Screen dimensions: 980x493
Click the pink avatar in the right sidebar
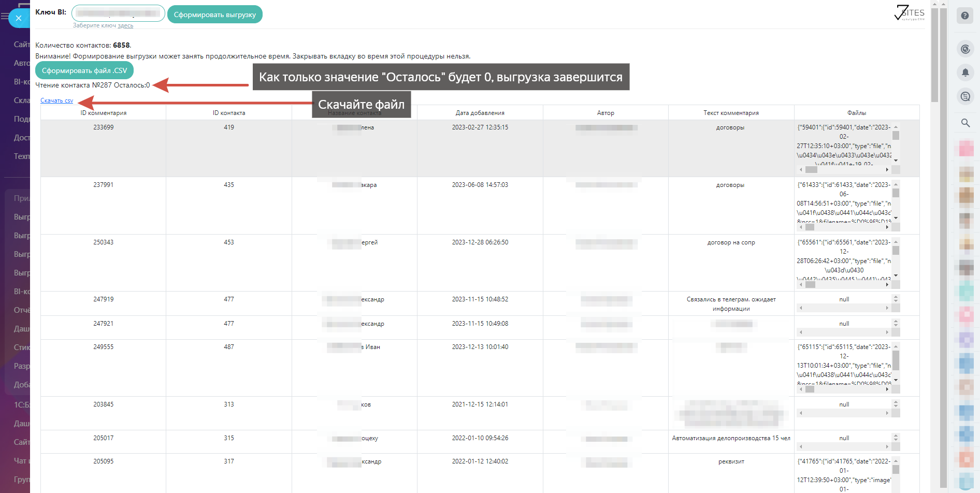pyautogui.click(x=966, y=148)
